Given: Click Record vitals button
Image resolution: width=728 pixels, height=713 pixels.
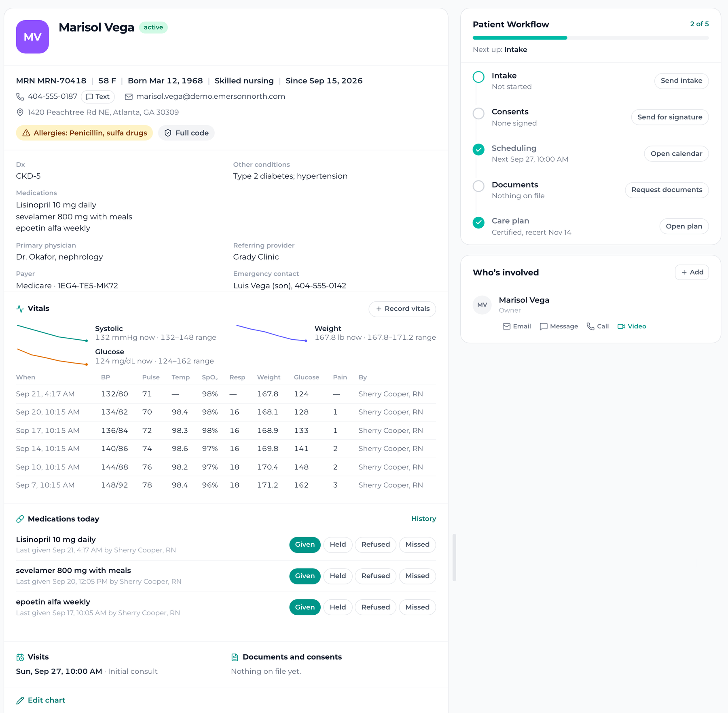Looking at the screenshot, I should click(402, 309).
